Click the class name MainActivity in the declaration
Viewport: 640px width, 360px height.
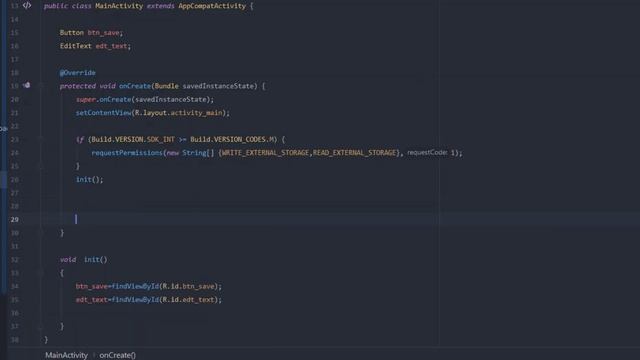pyautogui.click(x=119, y=6)
